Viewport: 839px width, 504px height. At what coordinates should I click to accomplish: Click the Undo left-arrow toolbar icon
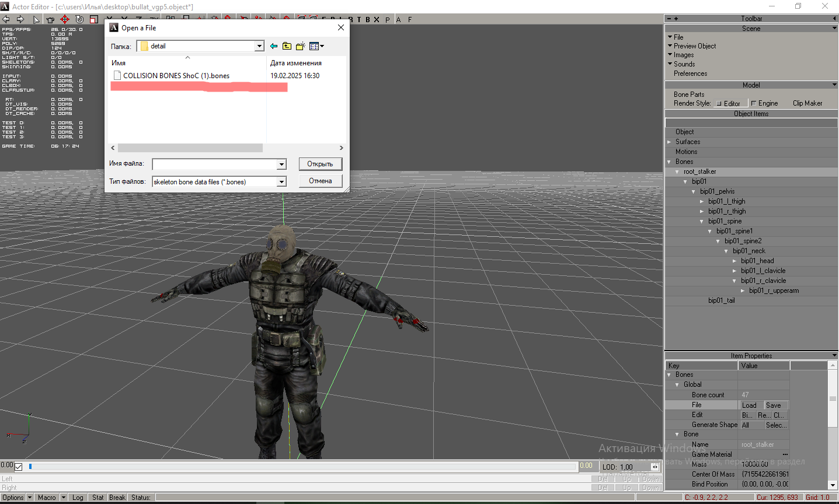pos(6,19)
